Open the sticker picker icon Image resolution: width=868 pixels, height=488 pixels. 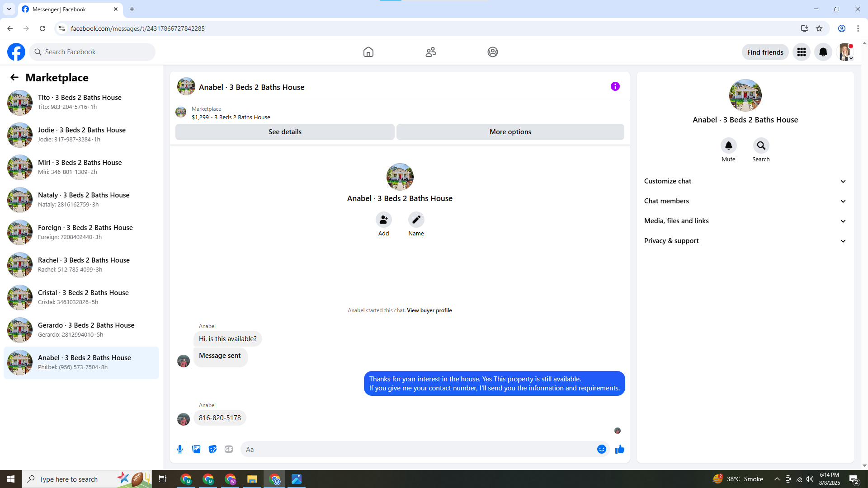212,449
